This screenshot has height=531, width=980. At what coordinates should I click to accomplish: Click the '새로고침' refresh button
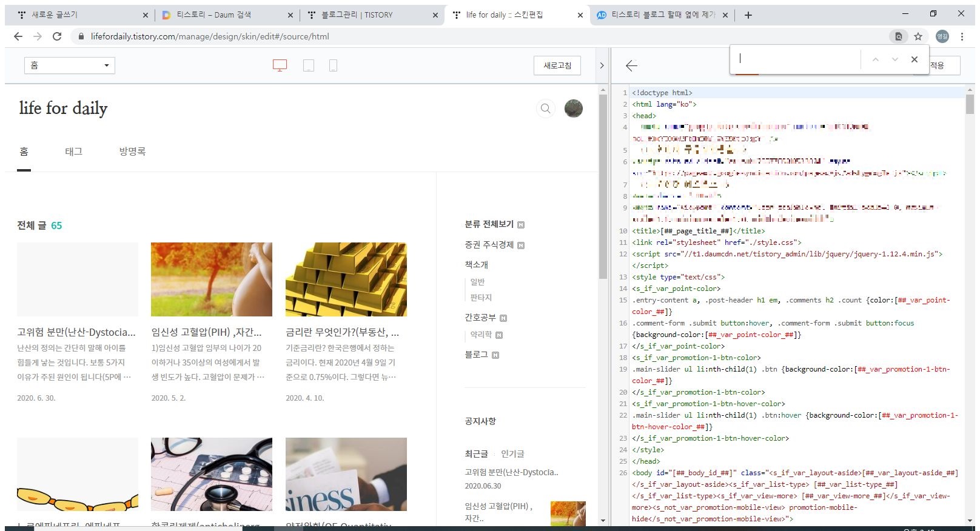557,65
